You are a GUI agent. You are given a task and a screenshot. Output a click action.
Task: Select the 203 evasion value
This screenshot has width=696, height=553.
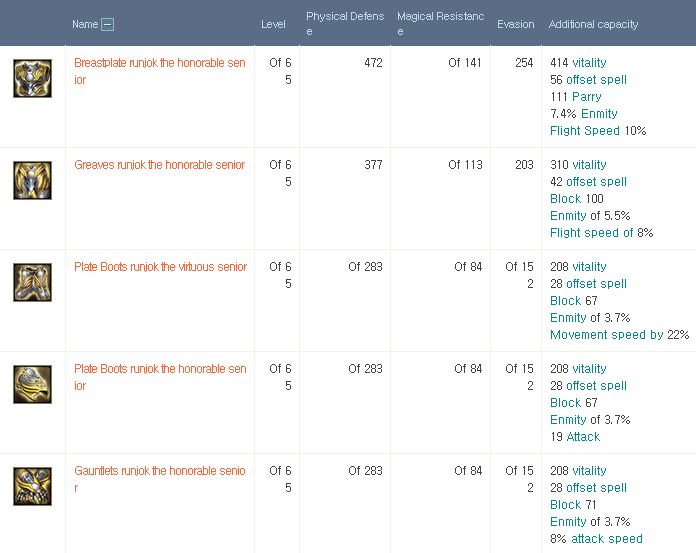524,165
